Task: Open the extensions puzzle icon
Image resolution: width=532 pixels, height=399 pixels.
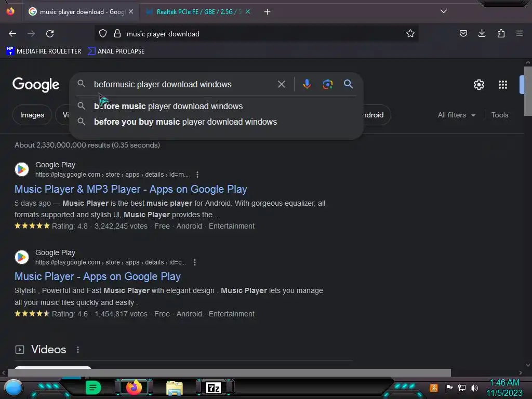Action: click(501, 33)
